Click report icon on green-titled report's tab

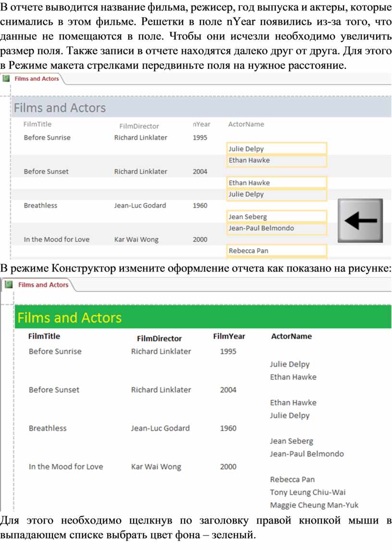click(x=9, y=285)
